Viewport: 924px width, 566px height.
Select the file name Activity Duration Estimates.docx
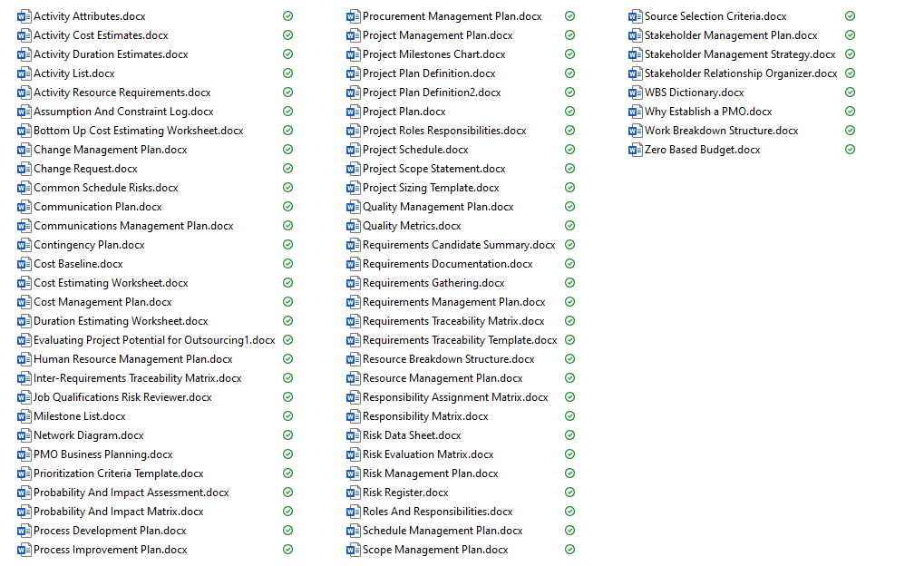[x=111, y=54]
